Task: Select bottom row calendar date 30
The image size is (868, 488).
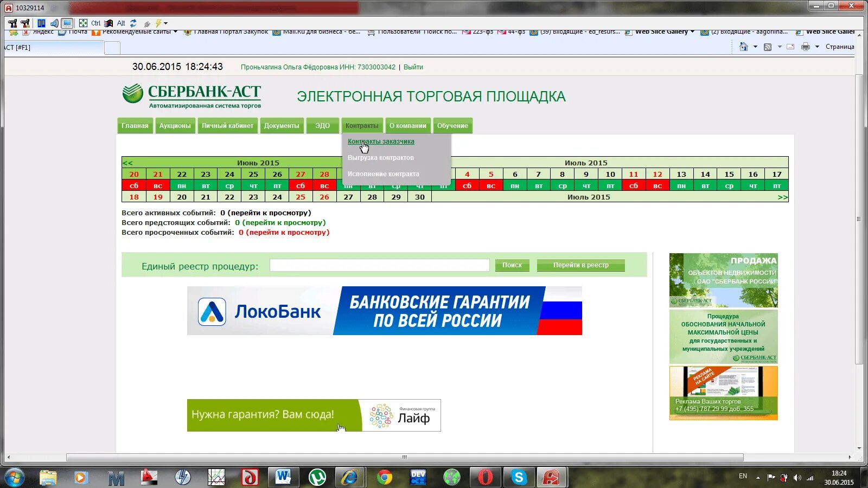Action: click(x=420, y=197)
